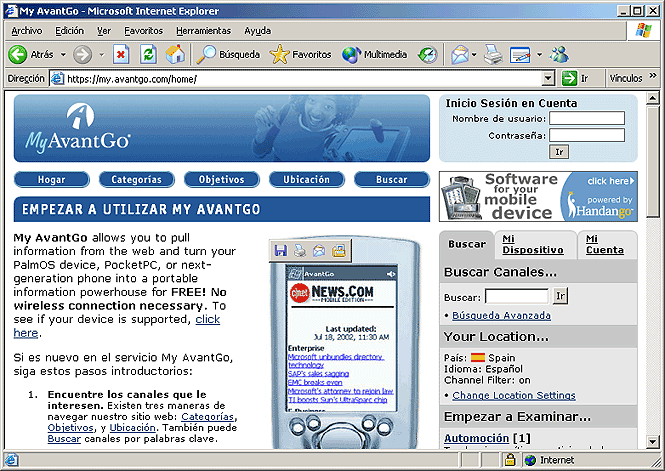Open the address bar dropdown arrow
Viewport: 665px width, 471px height.
[548, 78]
